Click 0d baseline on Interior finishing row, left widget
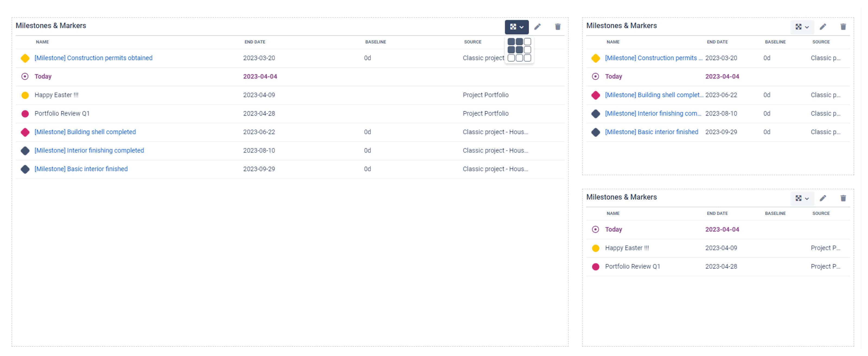The width and height of the screenshot is (868, 356). 367,150
